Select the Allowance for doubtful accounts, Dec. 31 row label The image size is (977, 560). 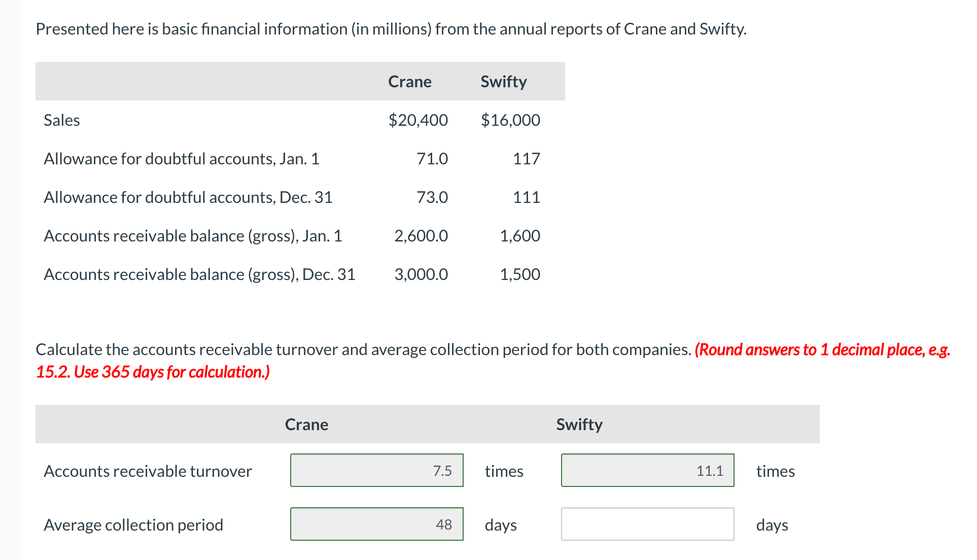188,197
